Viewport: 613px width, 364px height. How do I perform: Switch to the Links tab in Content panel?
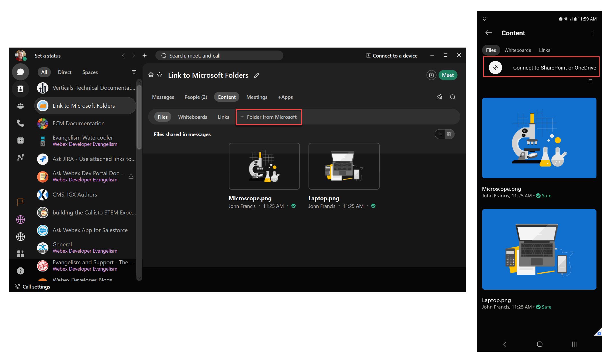coord(224,116)
